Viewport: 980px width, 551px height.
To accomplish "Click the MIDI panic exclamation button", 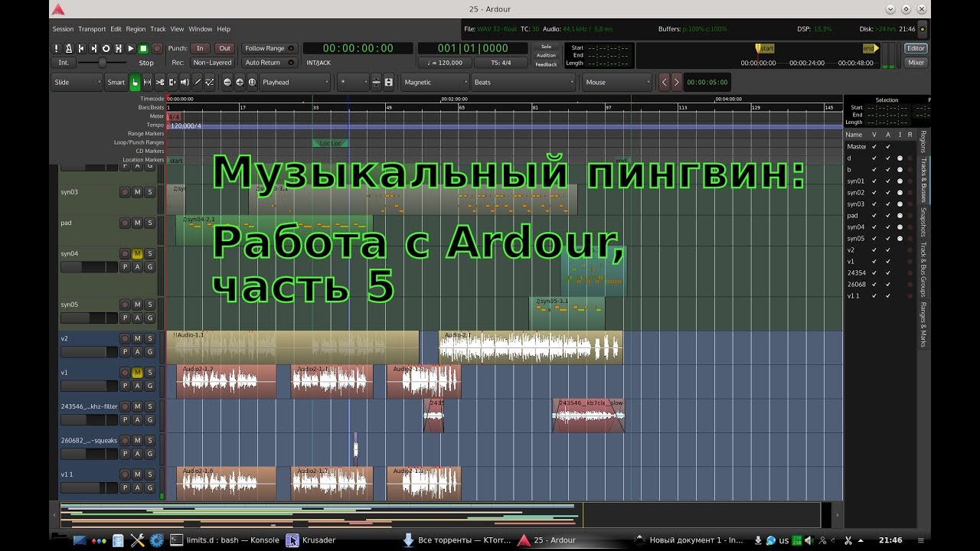I will [x=57, y=48].
